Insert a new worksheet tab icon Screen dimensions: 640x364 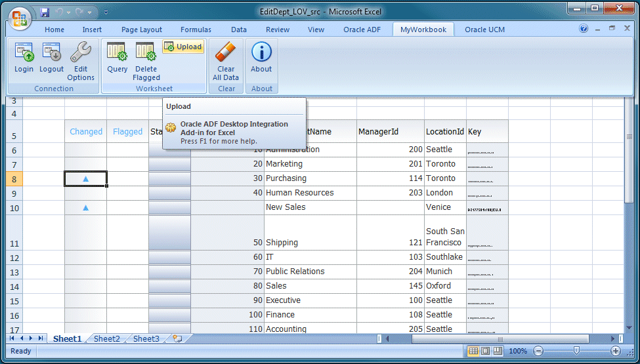(x=177, y=338)
